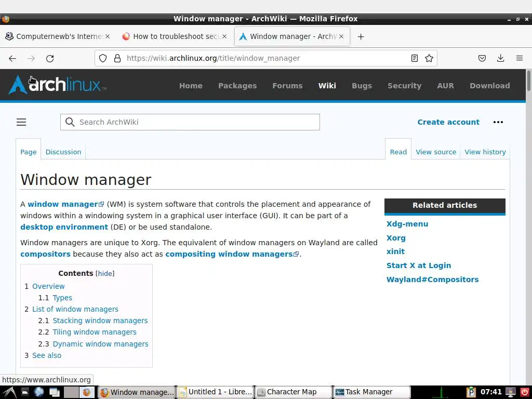Click the show desktop windows icon on taskbar

click(x=54, y=392)
